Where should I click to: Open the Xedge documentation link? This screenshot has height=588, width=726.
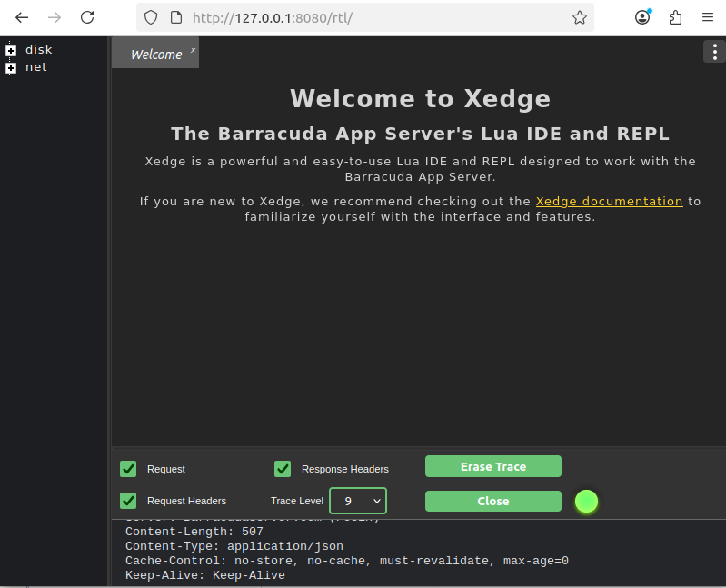pos(609,202)
